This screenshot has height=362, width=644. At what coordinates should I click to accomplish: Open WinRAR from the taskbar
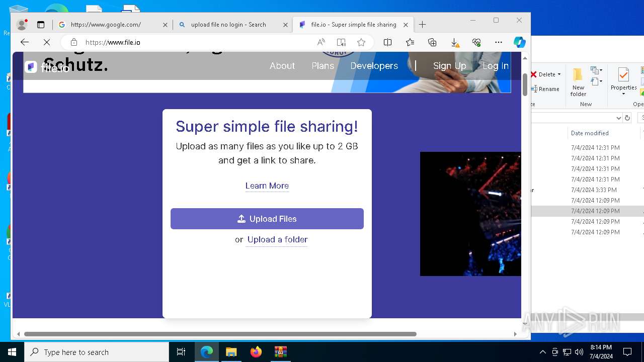tap(281, 352)
